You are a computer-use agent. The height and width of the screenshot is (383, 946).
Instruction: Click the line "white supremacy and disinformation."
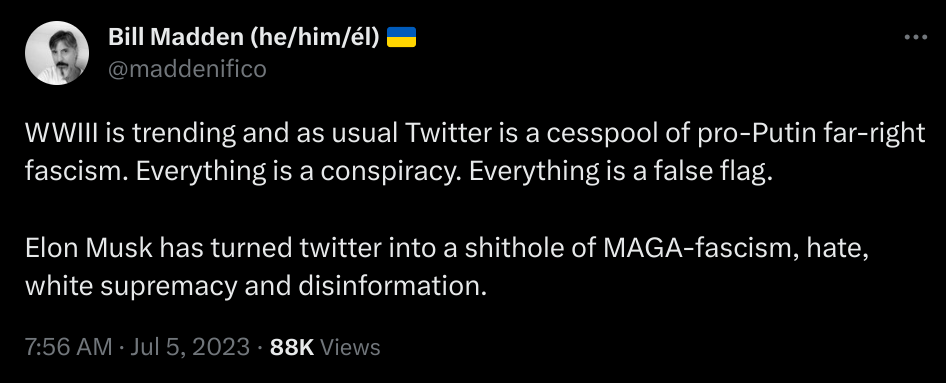[256, 287]
